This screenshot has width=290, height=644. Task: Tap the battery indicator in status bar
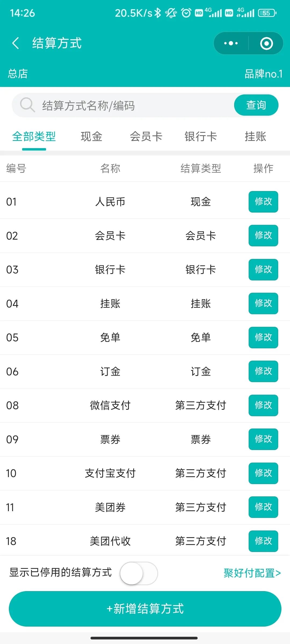point(267,13)
